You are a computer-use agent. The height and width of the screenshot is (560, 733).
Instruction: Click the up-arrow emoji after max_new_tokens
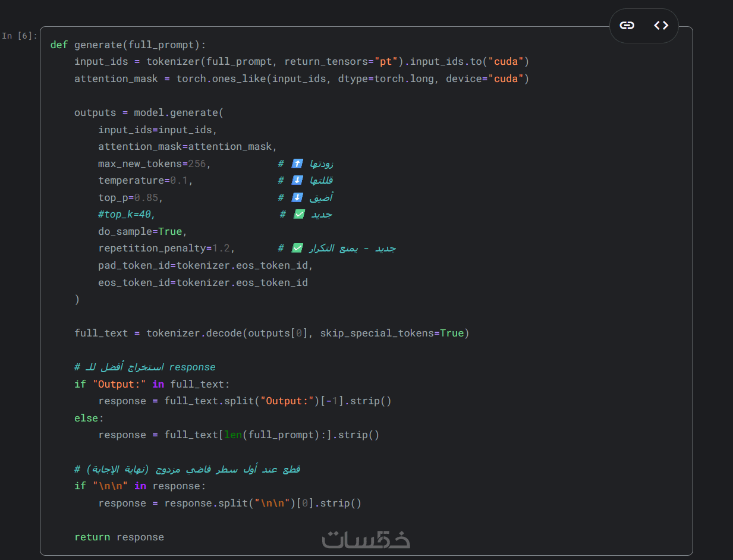click(x=297, y=163)
